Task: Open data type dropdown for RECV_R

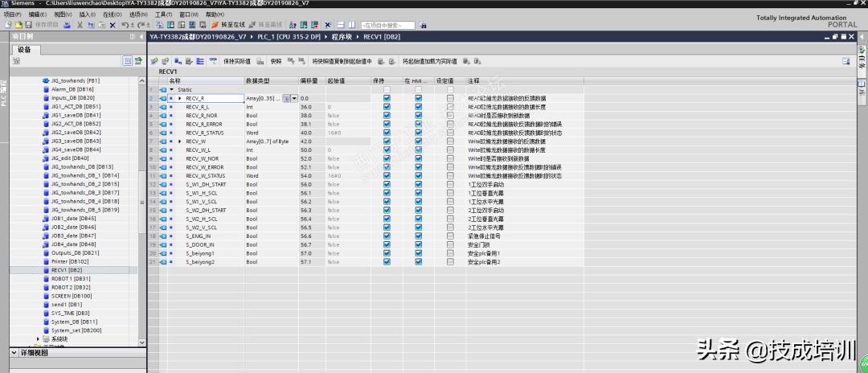Action: click(294, 98)
